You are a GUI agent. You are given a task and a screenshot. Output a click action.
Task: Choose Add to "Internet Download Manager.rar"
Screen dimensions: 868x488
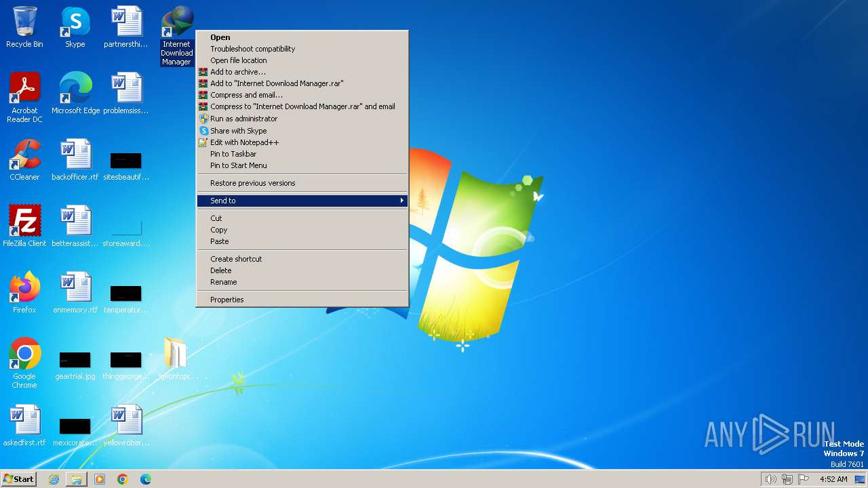point(302,83)
